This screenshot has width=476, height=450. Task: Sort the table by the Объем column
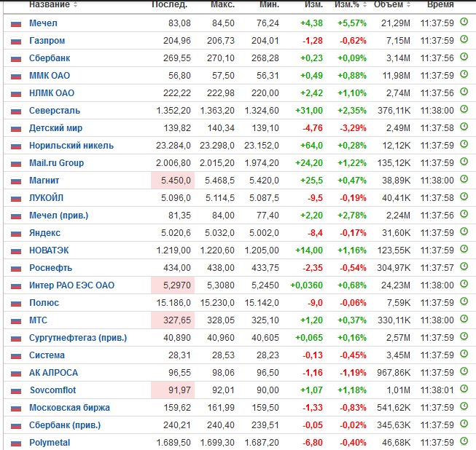tap(408, 4)
